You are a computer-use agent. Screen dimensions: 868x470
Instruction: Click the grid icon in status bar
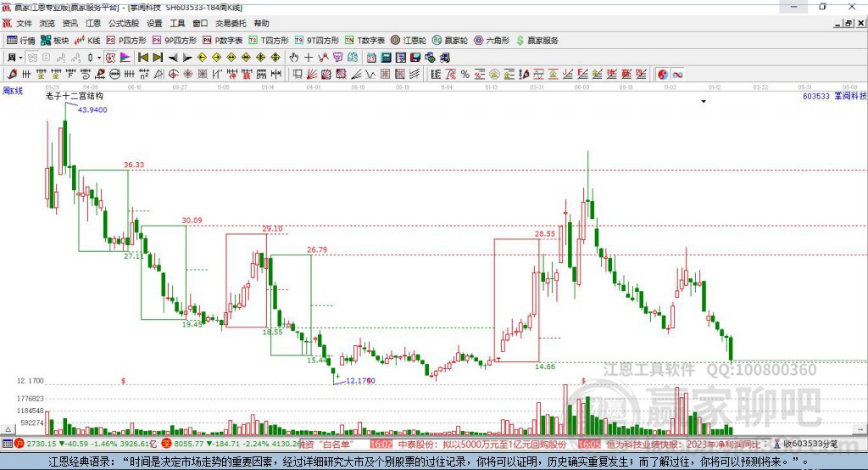[7, 444]
